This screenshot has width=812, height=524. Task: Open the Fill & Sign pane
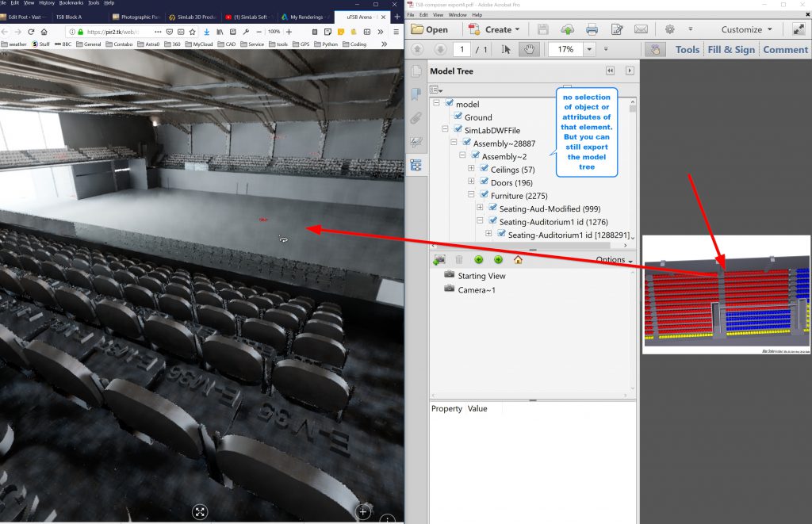(x=731, y=49)
